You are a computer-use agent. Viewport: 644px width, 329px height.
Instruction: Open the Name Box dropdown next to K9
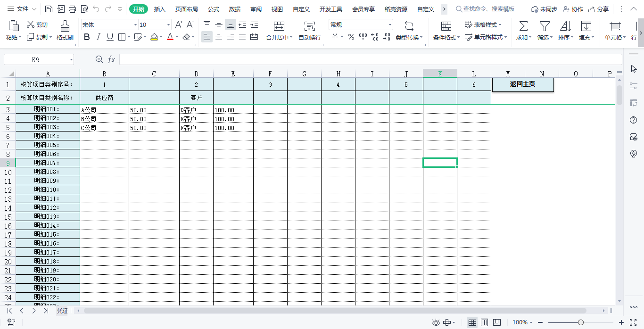click(x=71, y=60)
